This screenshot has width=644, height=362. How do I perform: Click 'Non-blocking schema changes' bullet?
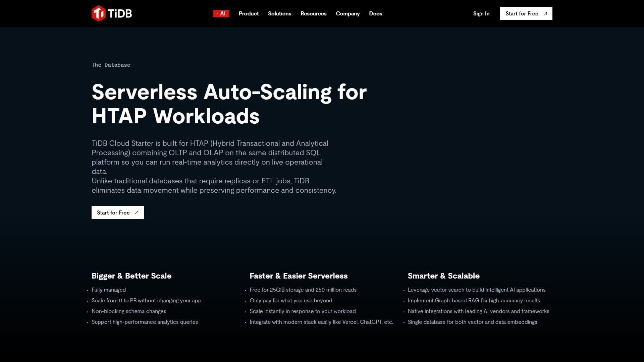pos(129,311)
